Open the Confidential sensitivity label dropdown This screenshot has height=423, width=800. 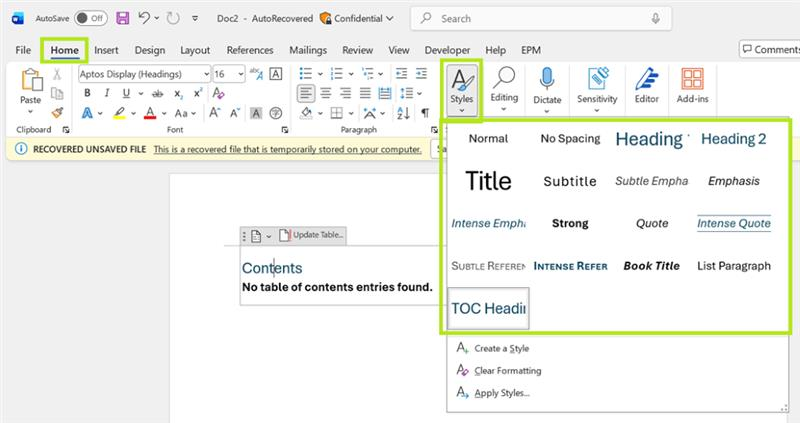tap(357, 18)
